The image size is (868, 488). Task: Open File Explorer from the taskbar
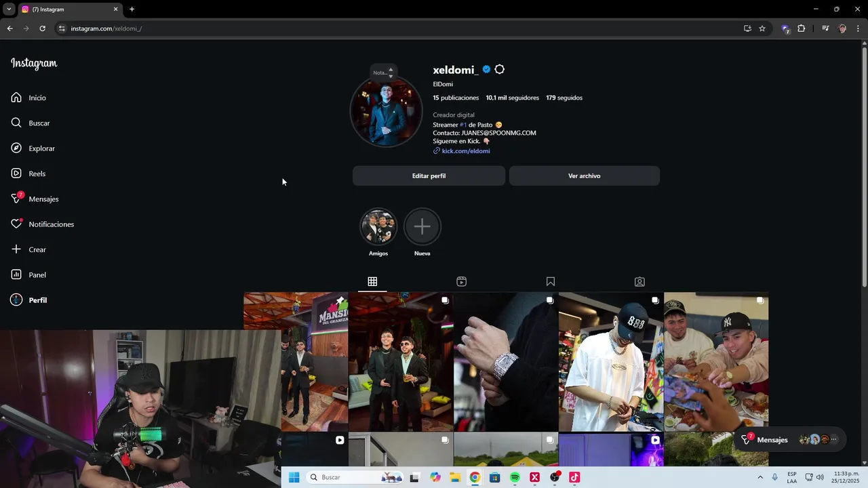tap(455, 477)
